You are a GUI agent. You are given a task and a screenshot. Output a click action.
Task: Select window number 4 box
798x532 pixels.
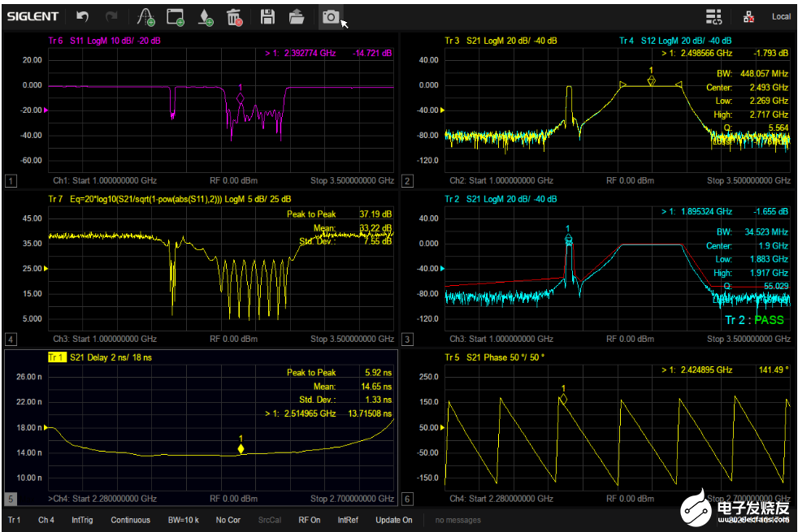[11, 340]
